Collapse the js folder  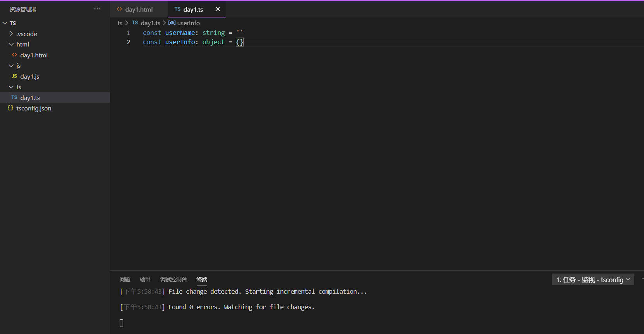tap(55, 65)
